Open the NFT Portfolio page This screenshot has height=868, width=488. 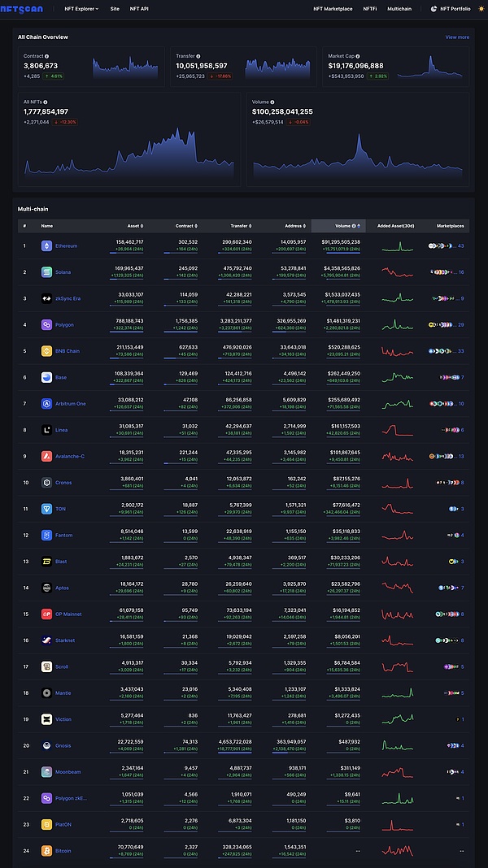[455, 9]
